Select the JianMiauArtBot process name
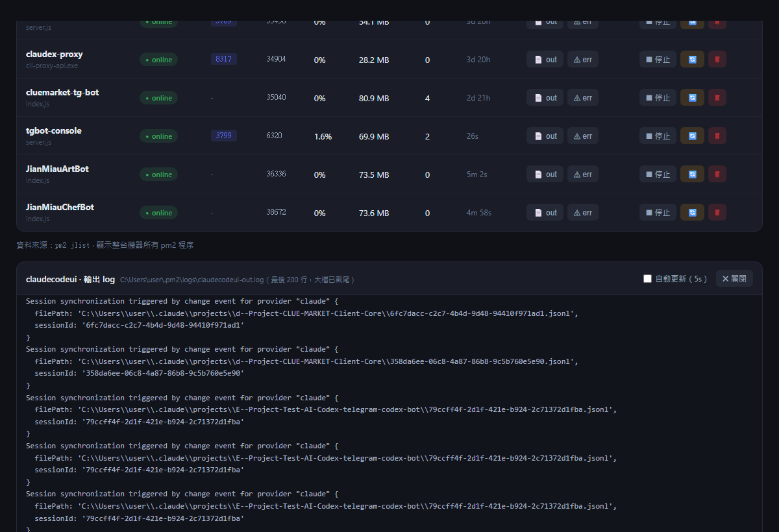This screenshot has width=779, height=532. coord(57,169)
